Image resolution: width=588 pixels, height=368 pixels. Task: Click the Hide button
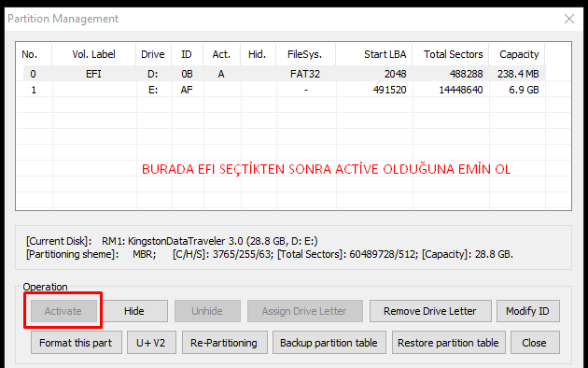[134, 311]
